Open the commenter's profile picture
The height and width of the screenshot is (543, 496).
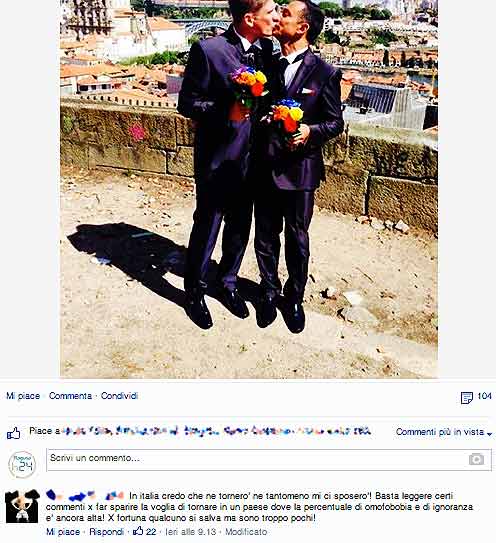pyautogui.click(x=22, y=506)
